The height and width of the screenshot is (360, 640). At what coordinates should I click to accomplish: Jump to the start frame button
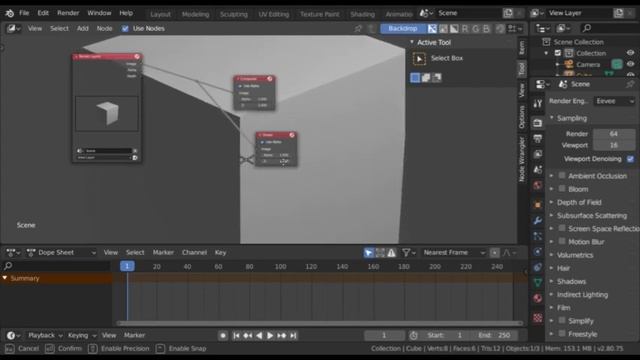click(236, 336)
